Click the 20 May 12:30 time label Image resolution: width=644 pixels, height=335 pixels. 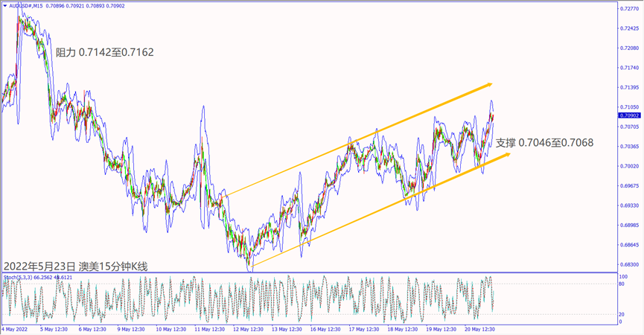point(479,328)
